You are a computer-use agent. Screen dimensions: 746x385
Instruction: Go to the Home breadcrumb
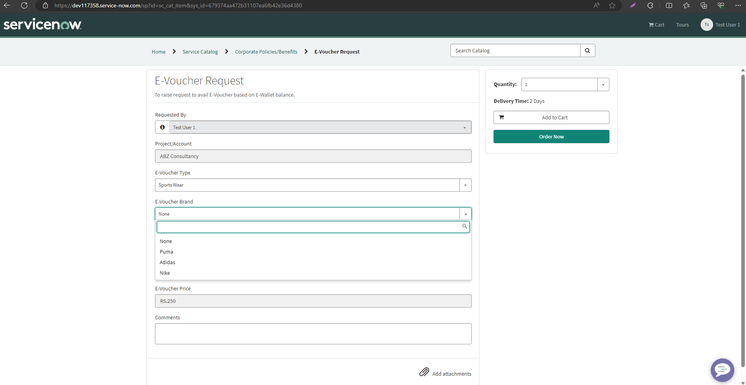coord(158,51)
